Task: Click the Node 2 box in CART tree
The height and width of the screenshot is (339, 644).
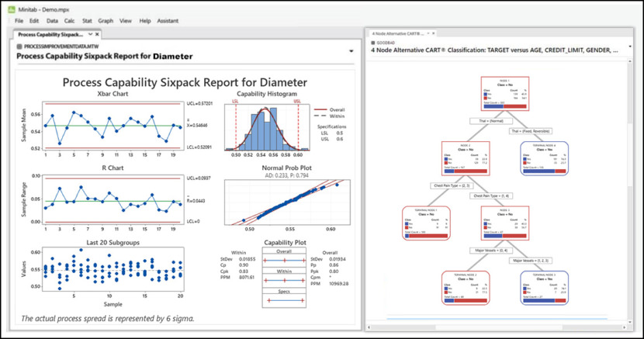Action: coord(466,158)
